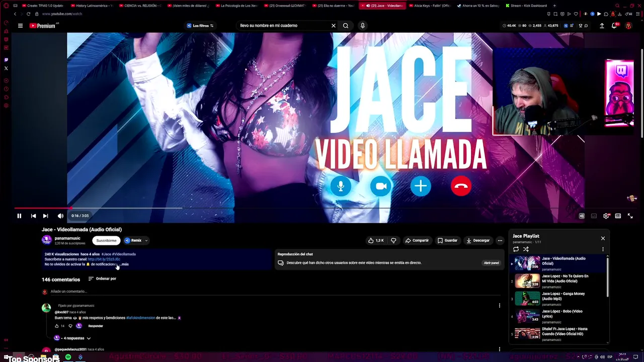The height and width of the screenshot is (362, 644).
Task: Enter fullscreen mode in video player
Action: point(630,216)
